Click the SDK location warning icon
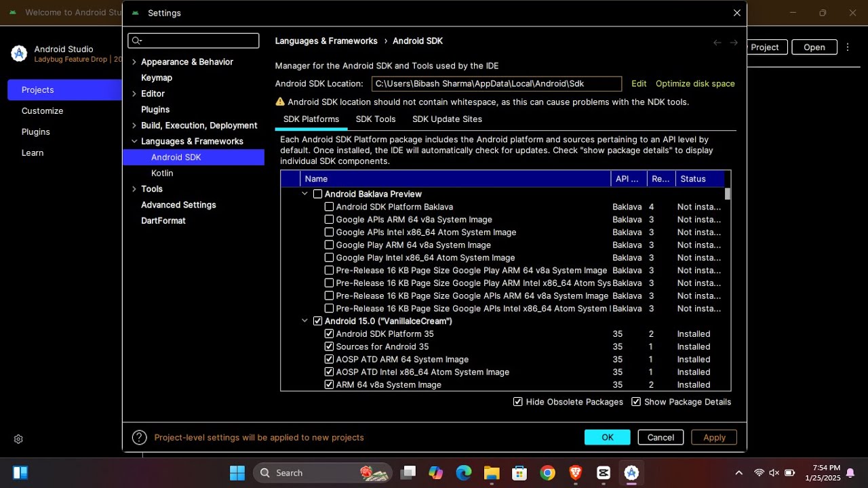The height and width of the screenshot is (488, 868). coord(280,102)
